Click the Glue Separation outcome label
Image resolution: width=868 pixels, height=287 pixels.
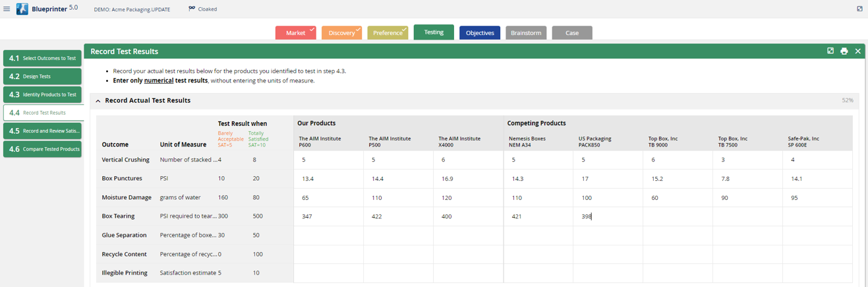click(124, 235)
